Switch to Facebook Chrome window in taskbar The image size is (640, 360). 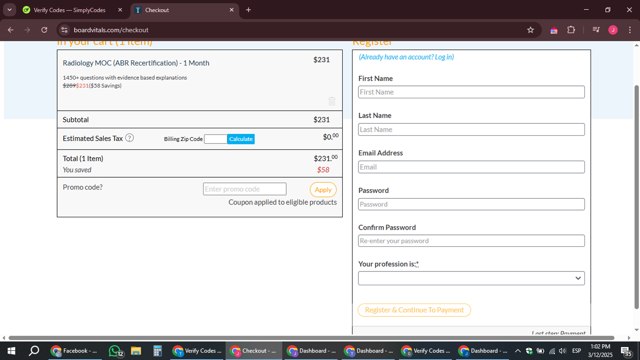pyautogui.click(x=74, y=351)
